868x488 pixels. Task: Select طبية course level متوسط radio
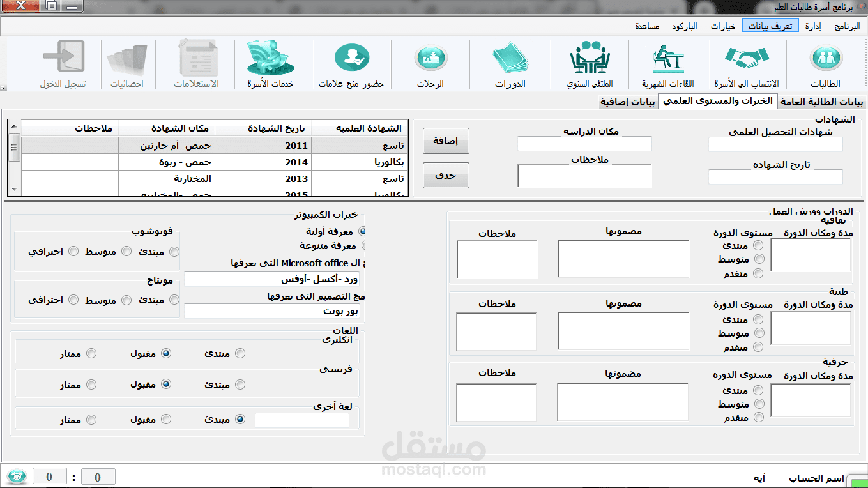[759, 333]
